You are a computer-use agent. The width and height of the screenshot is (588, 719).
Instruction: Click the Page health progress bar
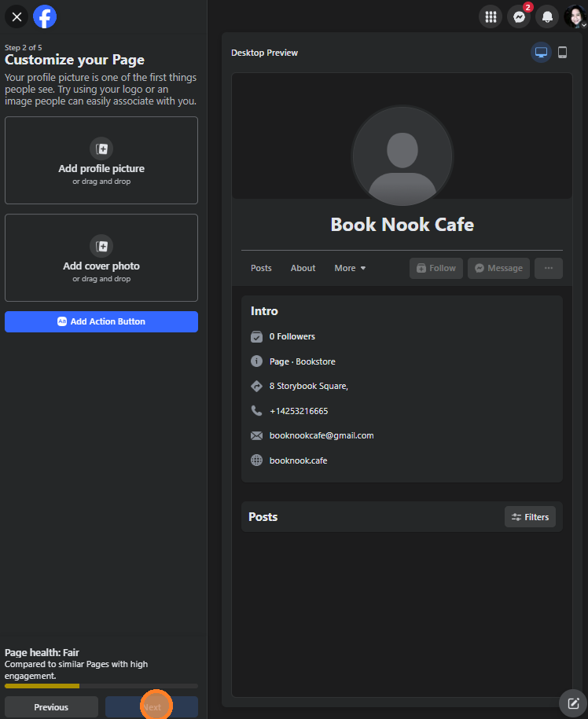[x=101, y=686]
